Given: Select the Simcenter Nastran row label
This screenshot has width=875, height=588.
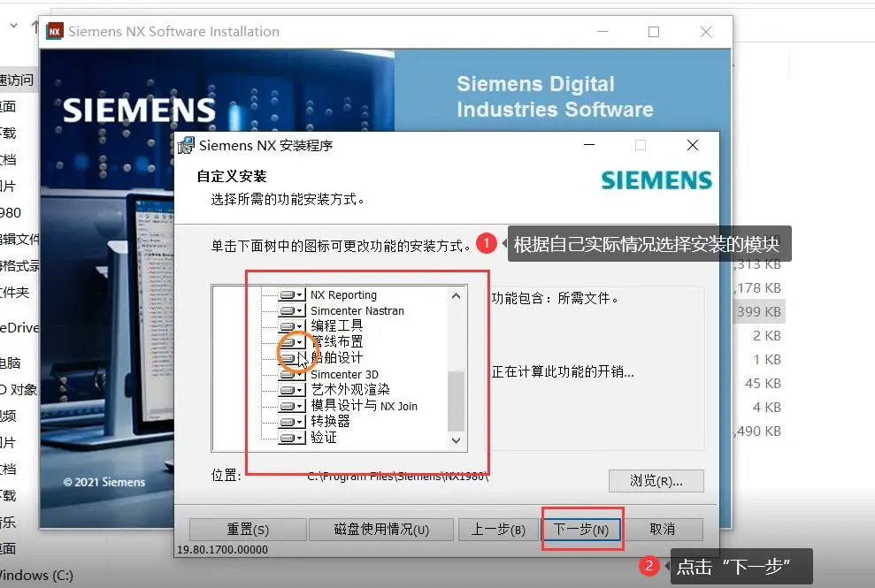Looking at the screenshot, I should coord(357,310).
